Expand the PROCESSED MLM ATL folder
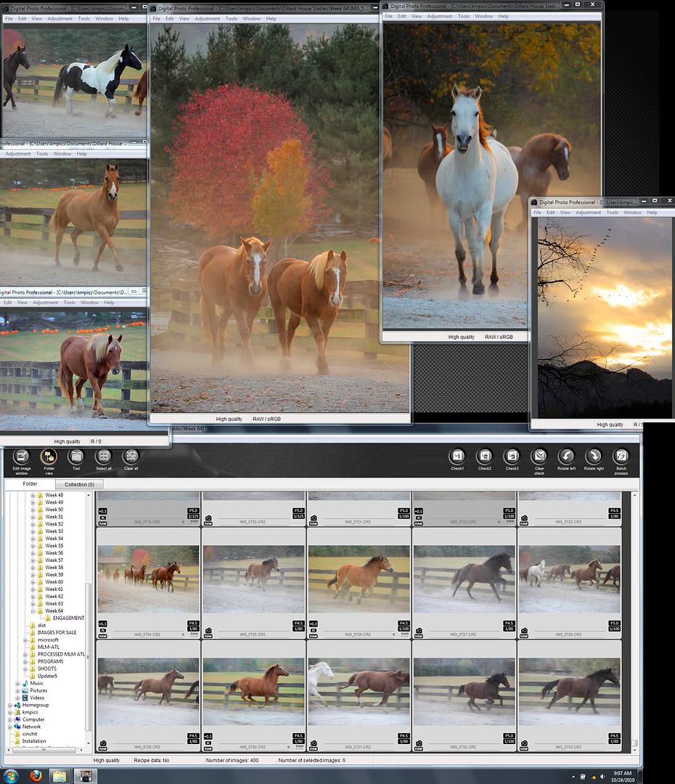The height and width of the screenshot is (784, 675). 25,655
